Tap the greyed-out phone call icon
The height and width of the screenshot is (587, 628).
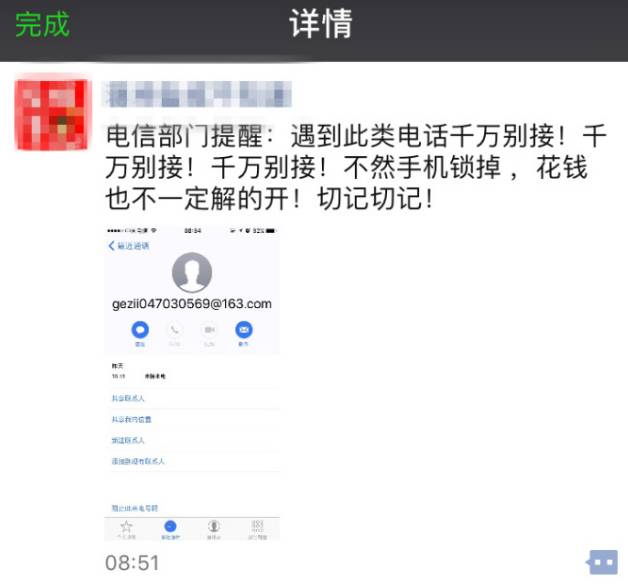click(x=175, y=330)
